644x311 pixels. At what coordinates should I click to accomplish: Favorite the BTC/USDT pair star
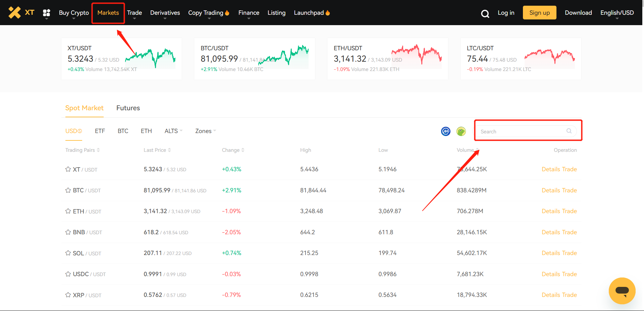[68, 190]
